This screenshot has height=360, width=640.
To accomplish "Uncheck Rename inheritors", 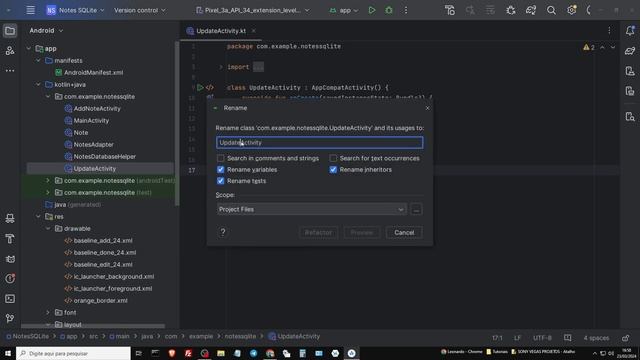I will pyautogui.click(x=333, y=169).
